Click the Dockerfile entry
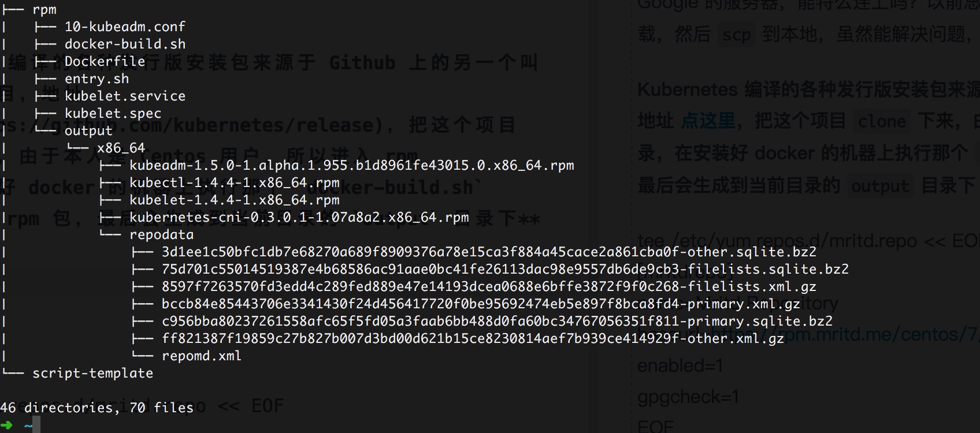 coord(105,61)
